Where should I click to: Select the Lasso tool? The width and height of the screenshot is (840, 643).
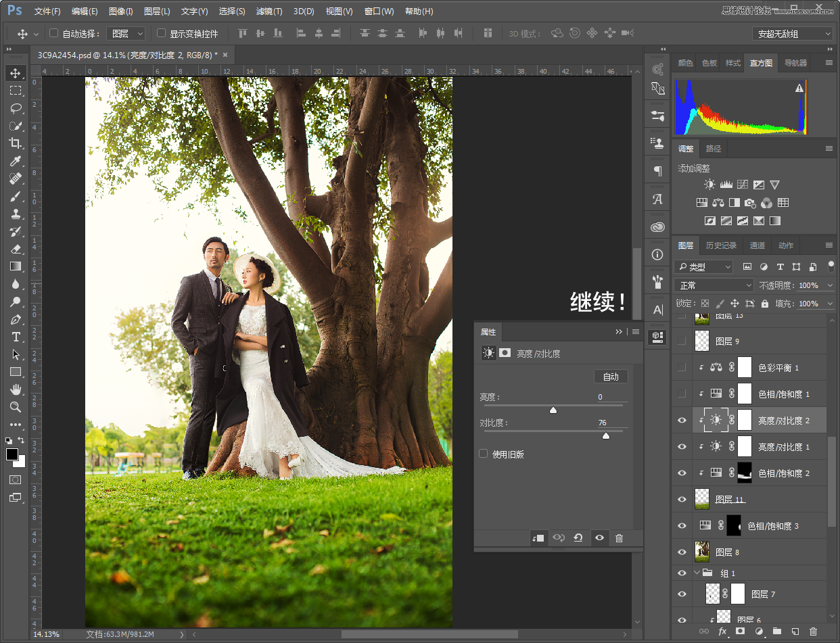(15, 108)
